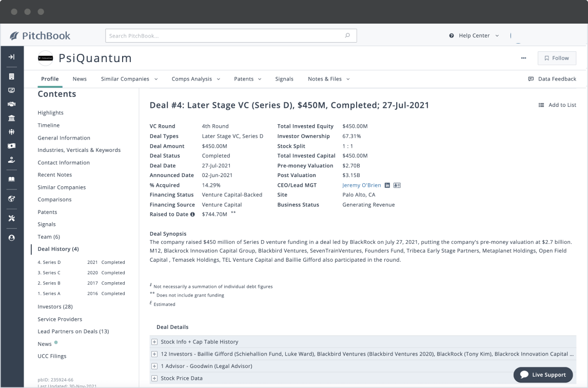The image size is (588, 388).
Task: Go to Team (6) in Contents
Action: coord(49,237)
